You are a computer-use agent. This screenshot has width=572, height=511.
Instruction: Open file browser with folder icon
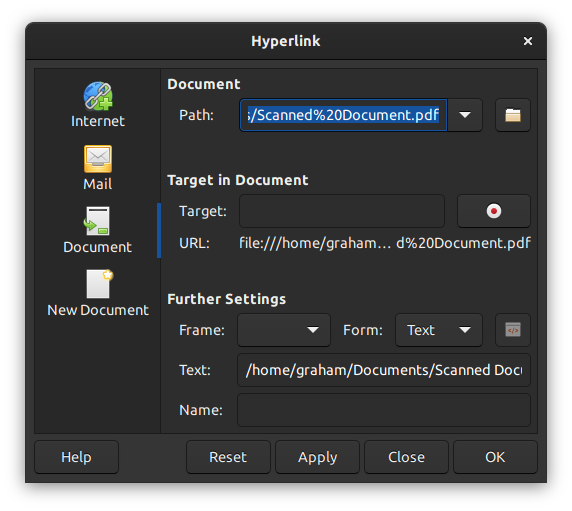(513, 115)
